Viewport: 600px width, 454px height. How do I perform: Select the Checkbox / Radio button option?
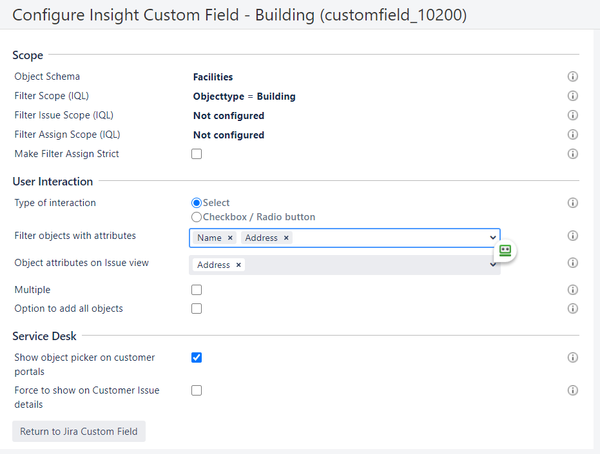(197, 217)
